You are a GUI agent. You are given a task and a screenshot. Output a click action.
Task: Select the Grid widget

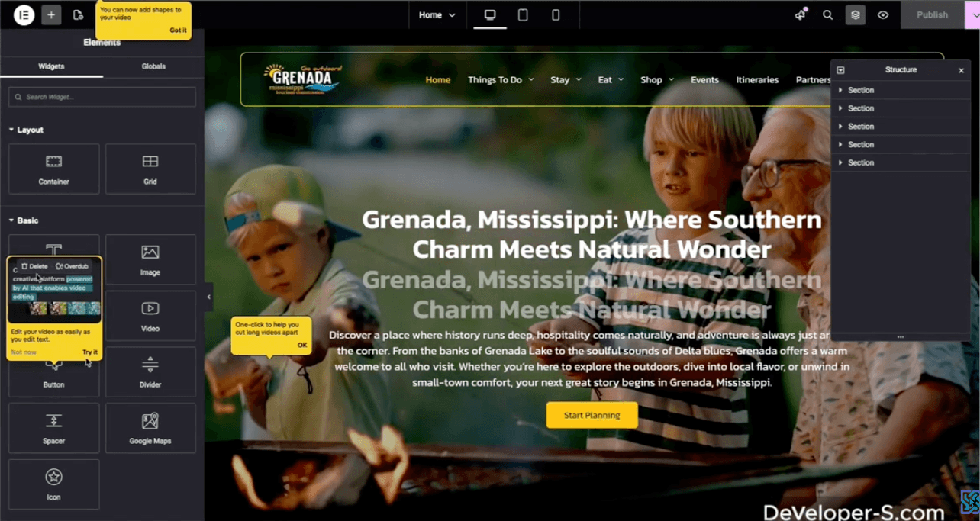[150, 169]
